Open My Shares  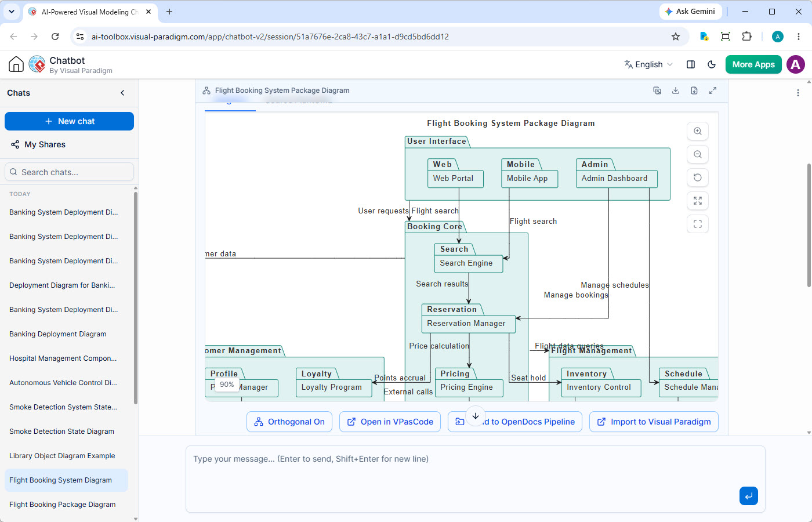pyautogui.click(x=38, y=144)
